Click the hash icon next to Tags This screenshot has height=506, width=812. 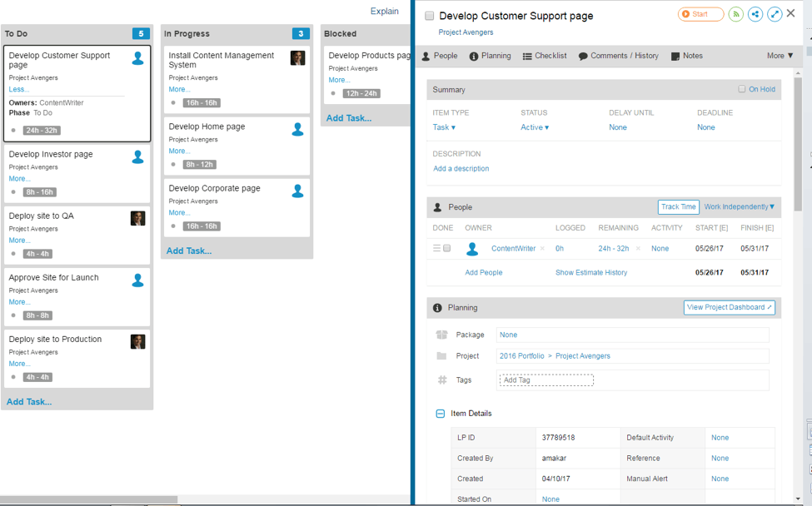click(442, 379)
